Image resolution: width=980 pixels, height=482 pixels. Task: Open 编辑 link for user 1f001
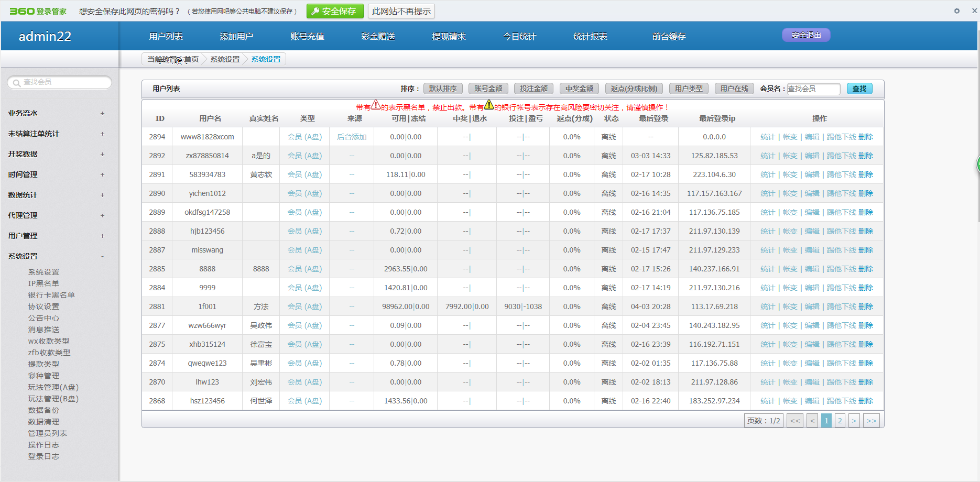pos(812,306)
